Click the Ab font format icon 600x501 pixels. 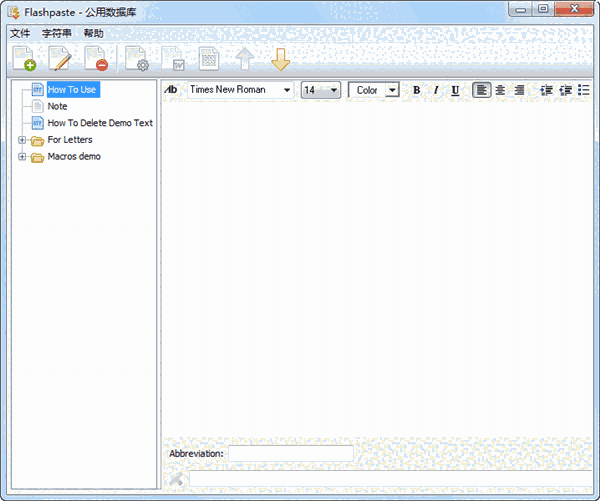click(x=171, y=90)
